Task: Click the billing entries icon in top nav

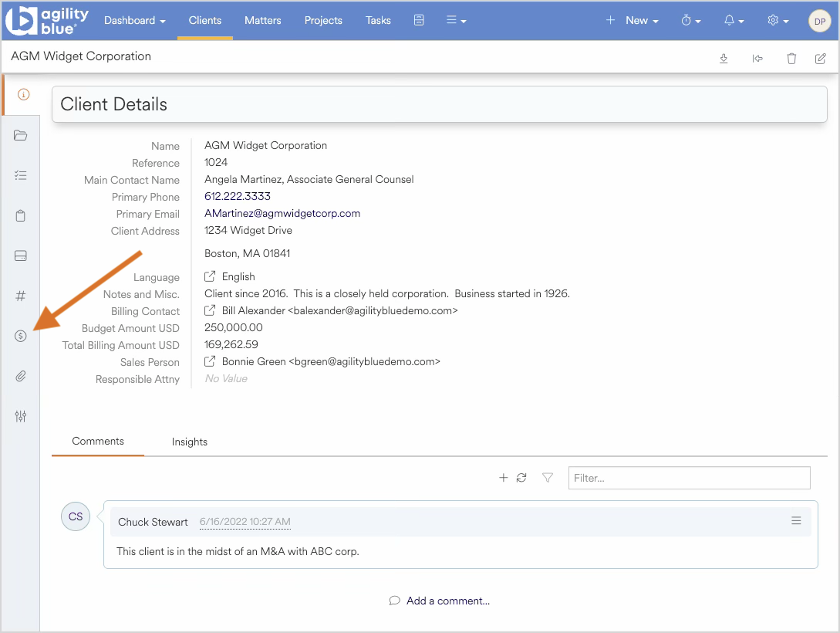Action: (419, 20)
